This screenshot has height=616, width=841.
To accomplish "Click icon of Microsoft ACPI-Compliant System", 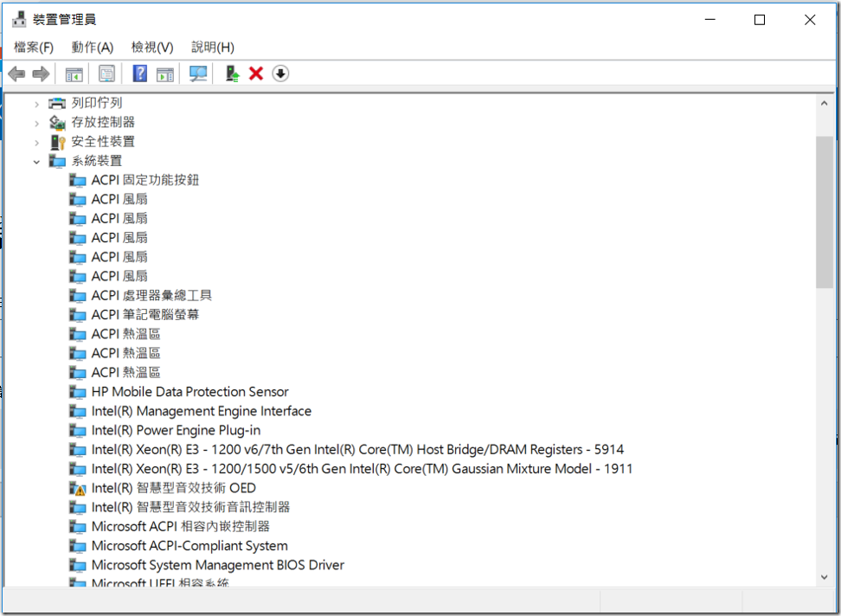I will [x=77, y=546].
